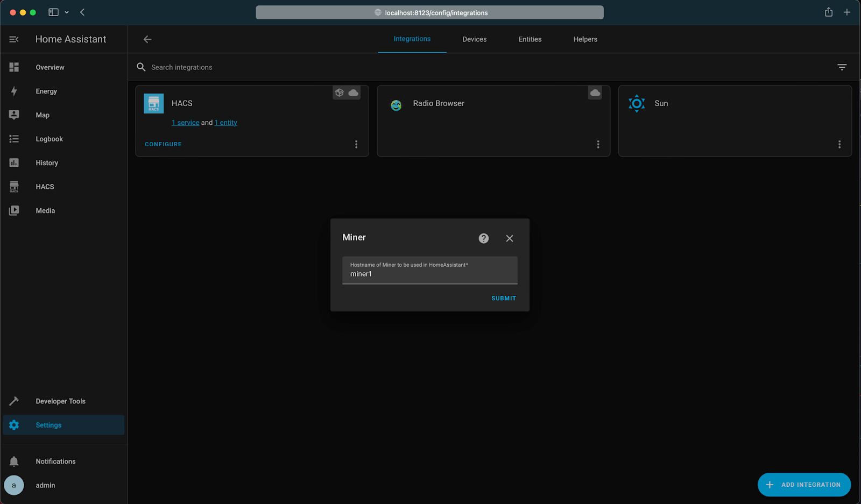Open Overview dashboard in sidebar
The image size is (861, 504).
tap(63, 67)
